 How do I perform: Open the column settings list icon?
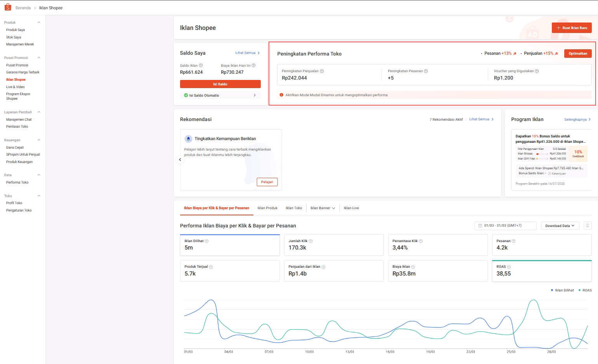[x=588, y=225]
